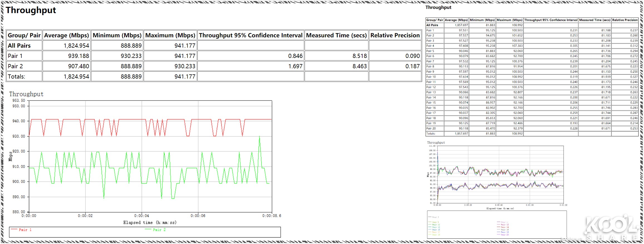Click average value 90.125
This screenshot has width=644, height=244.
pyautogui.click(x=463, y=123)
